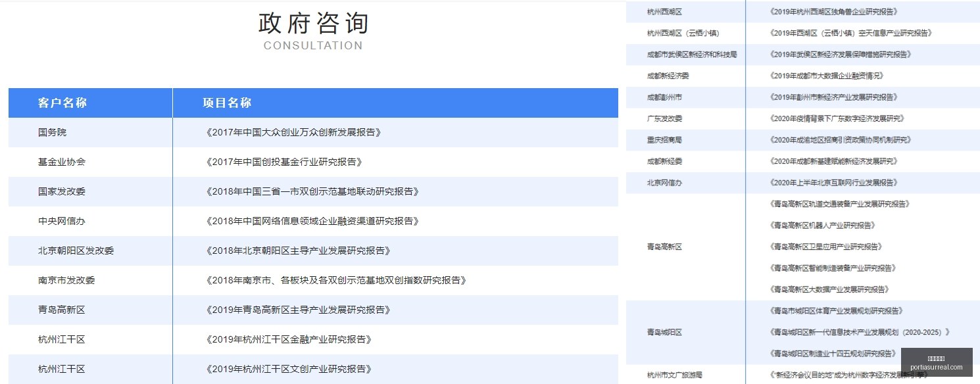Click 《青岛城阳区制造业十四五规划研究报告》
The height and width of the screenshot is (384, 980).
click(833, 354)
